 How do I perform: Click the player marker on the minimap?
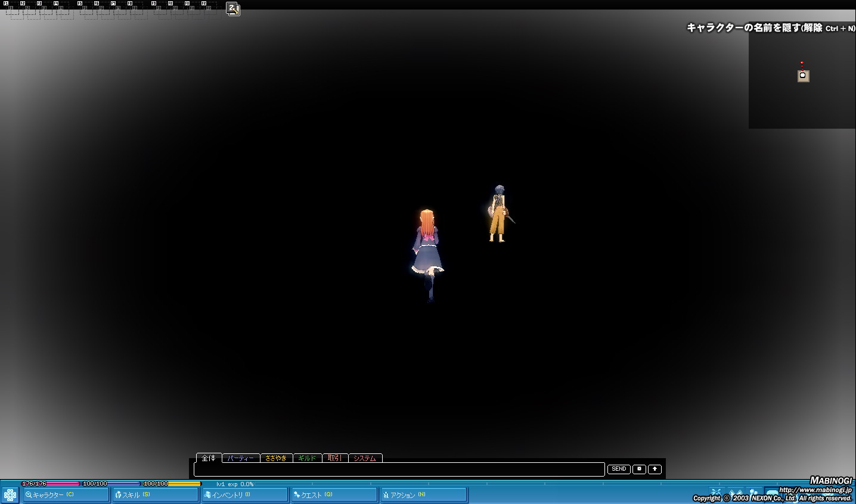click(803, 75)
